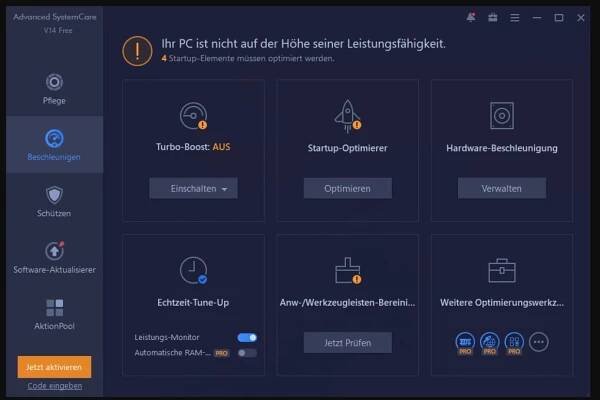The width and height of the screenshot is (600, 400).
Task: Click the toolbar cleaner brush icon
Action: (348, 271)
